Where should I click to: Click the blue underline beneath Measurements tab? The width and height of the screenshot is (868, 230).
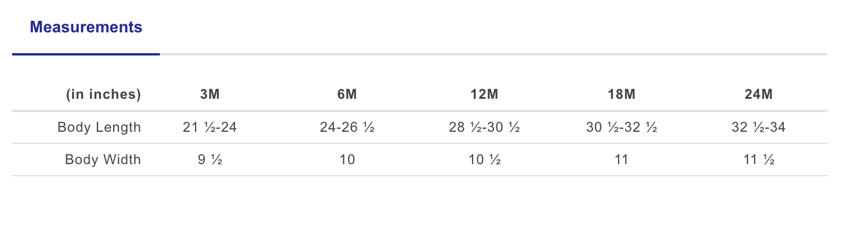point(86,54)
